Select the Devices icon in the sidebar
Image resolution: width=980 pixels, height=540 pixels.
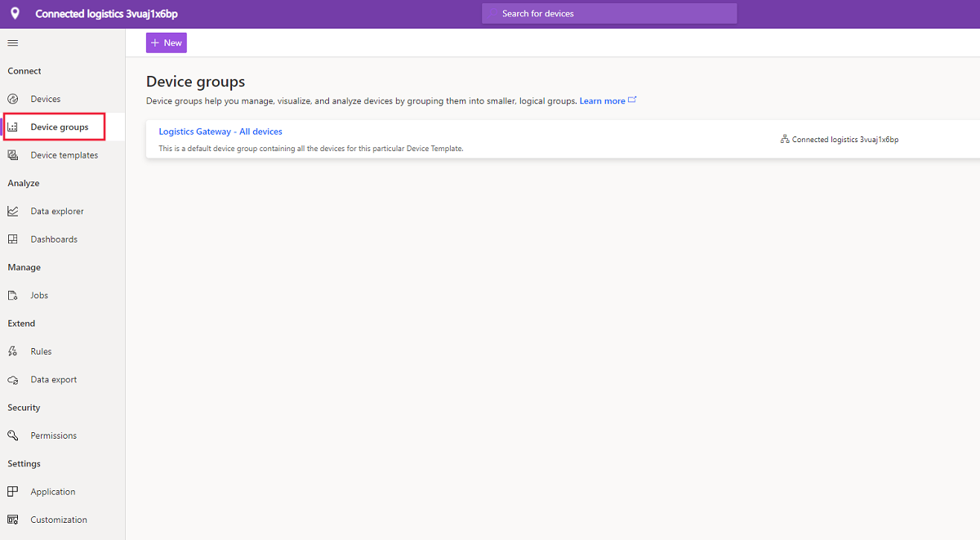(14, 98)
